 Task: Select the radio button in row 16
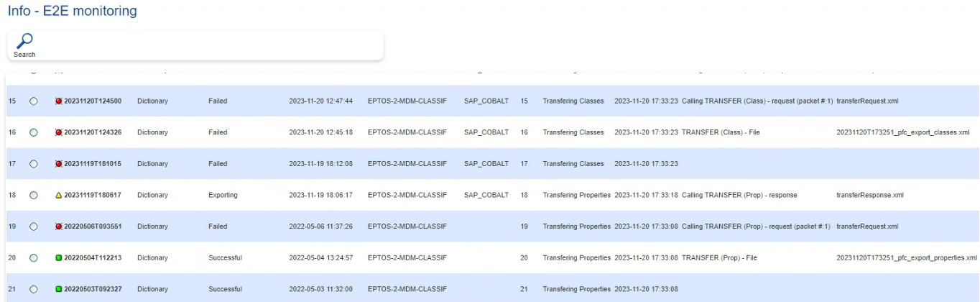33,133
